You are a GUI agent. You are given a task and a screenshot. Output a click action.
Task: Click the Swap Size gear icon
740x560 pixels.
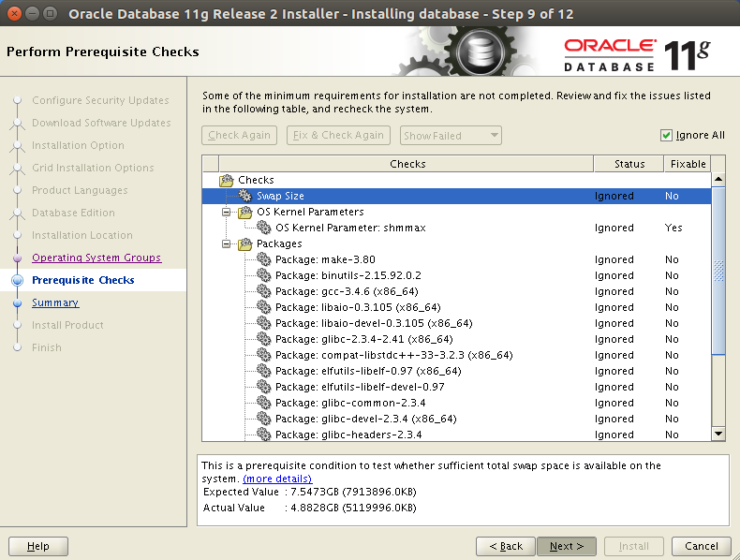(244, 196)
